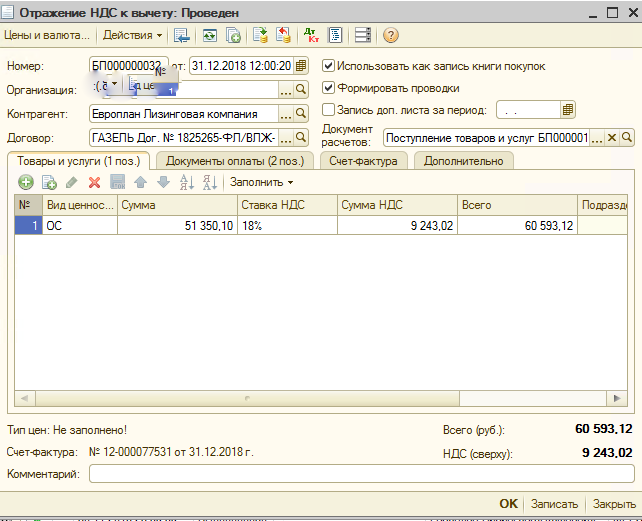The image size is (642, 521).
Task: Open help with the question mark icon
Action: click(x=390, y=35)
